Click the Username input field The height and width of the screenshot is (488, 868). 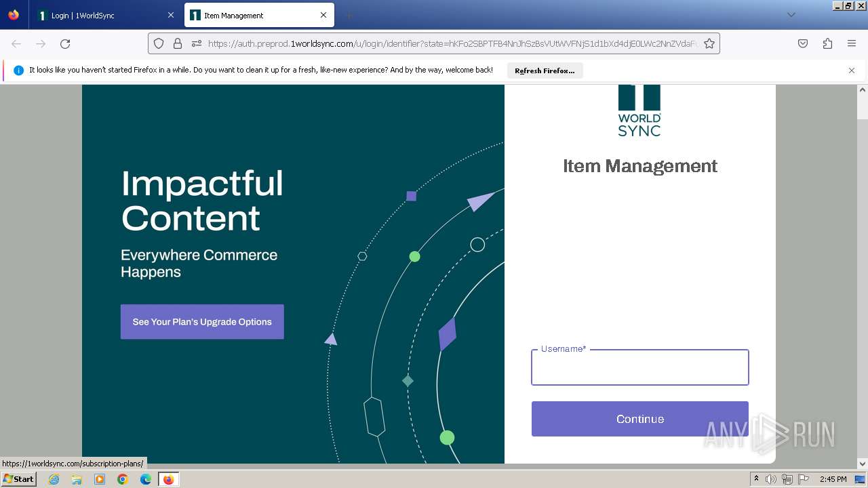[x=640, y=367]
